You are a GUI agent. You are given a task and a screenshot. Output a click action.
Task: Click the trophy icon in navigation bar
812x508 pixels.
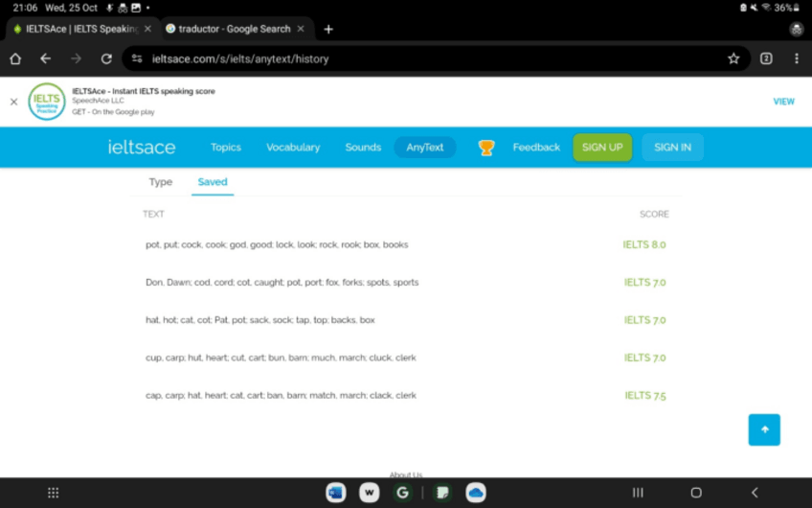click(x=486, y=148)
